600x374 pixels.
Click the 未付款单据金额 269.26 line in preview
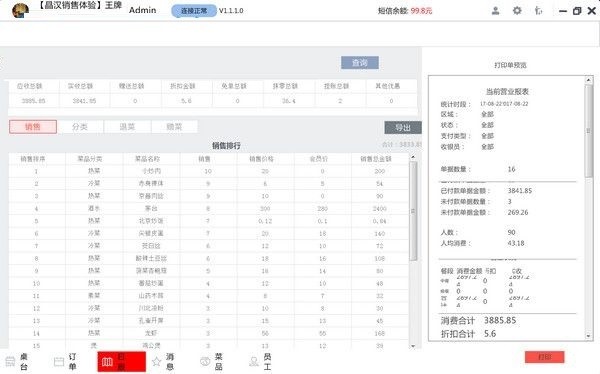[x=484, y=212]
